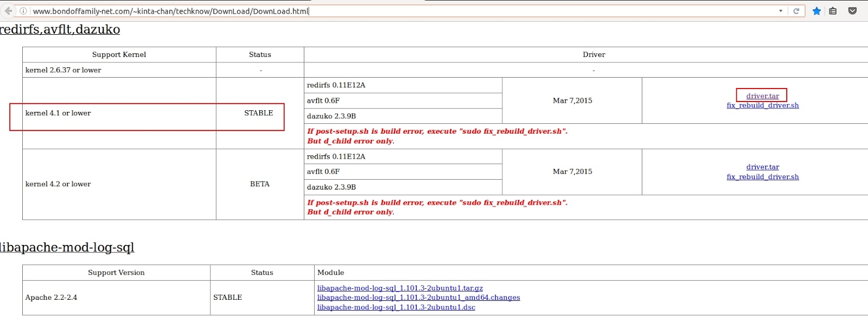This screenshot has width=868, height=334.
Task: Open the libapache amd64.changes link
Action: tap(418, 298)
